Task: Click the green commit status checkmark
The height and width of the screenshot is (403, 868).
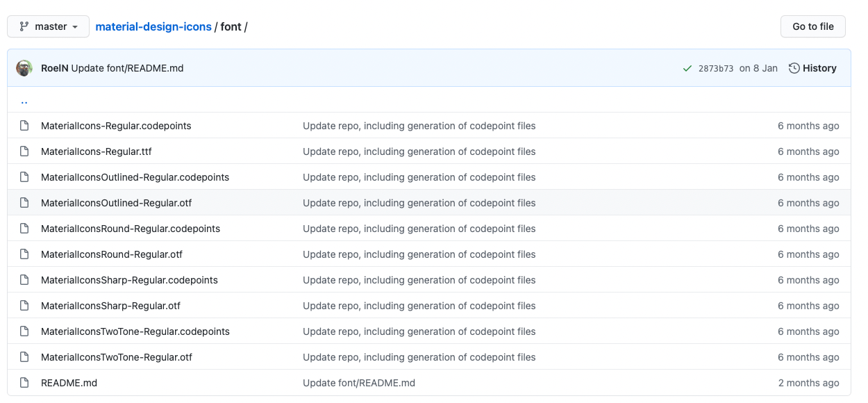Action: tap(687, 68)
